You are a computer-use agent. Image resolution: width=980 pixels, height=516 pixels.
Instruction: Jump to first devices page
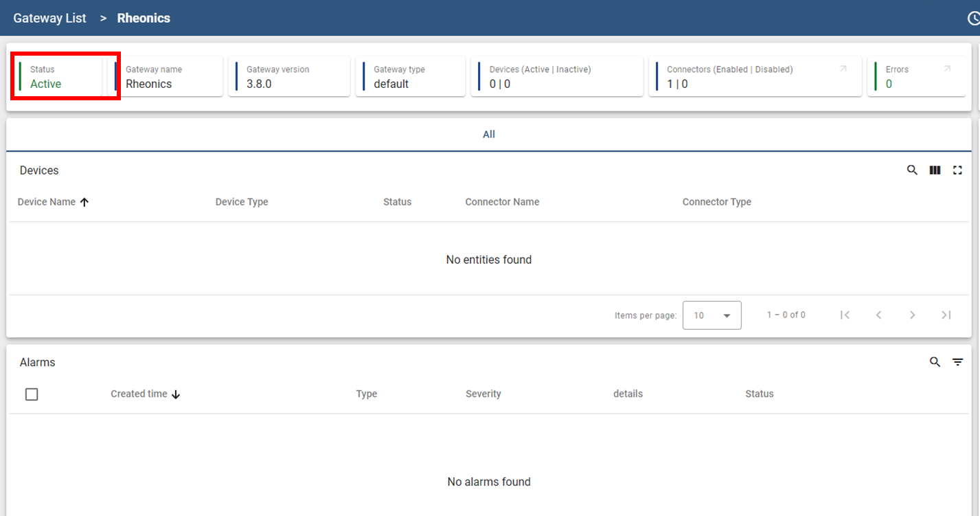[x=845, y=315]
